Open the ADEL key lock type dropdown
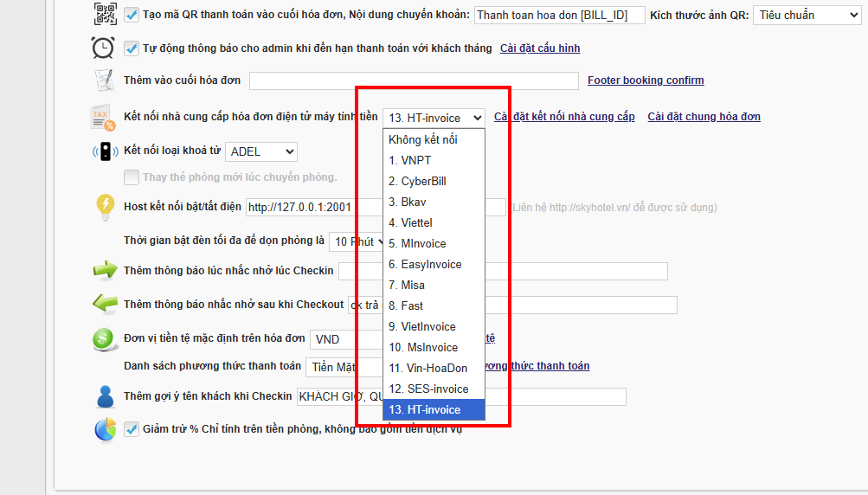Viewport: 868px width, 495px height. coord(260,152)
